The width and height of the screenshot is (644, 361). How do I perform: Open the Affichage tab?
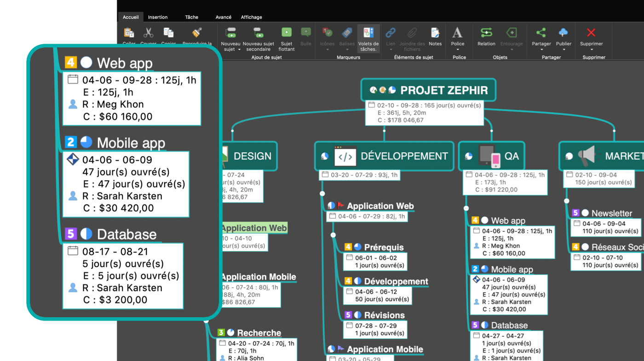pos(251,17)
